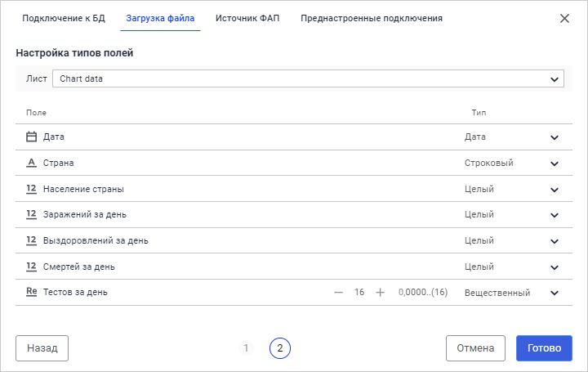The image size is (588, 372).
Task: Open the Источник ФАП tab
Action: click(x=247, y=18)
